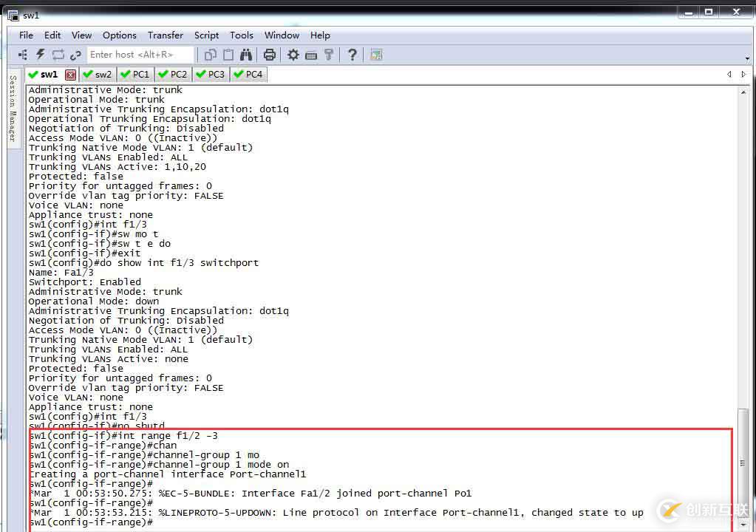This screenshot has width=756, height=532.
Task: Open the Session Manager toolbar icon
Action: pos(23,55)
